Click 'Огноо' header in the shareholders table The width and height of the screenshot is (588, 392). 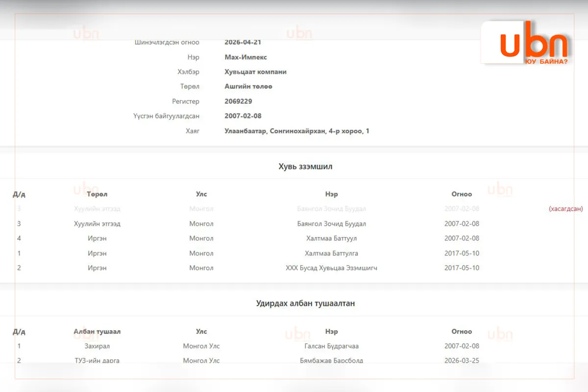(462, 194)
